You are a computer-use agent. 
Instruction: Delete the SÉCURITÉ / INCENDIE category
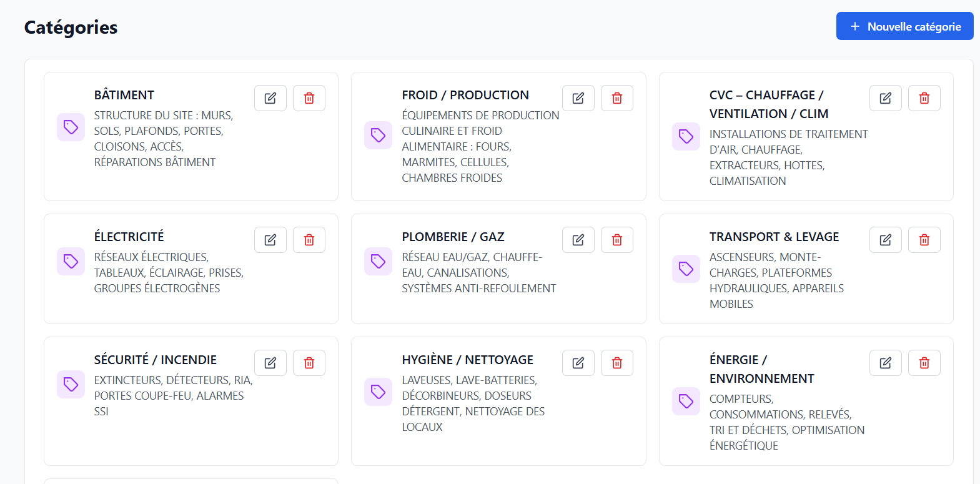[309, 363]
